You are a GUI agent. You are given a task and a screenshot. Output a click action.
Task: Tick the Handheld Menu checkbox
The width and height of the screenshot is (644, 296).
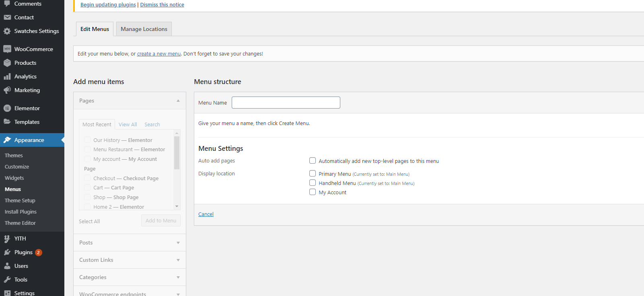click(313, 183)
